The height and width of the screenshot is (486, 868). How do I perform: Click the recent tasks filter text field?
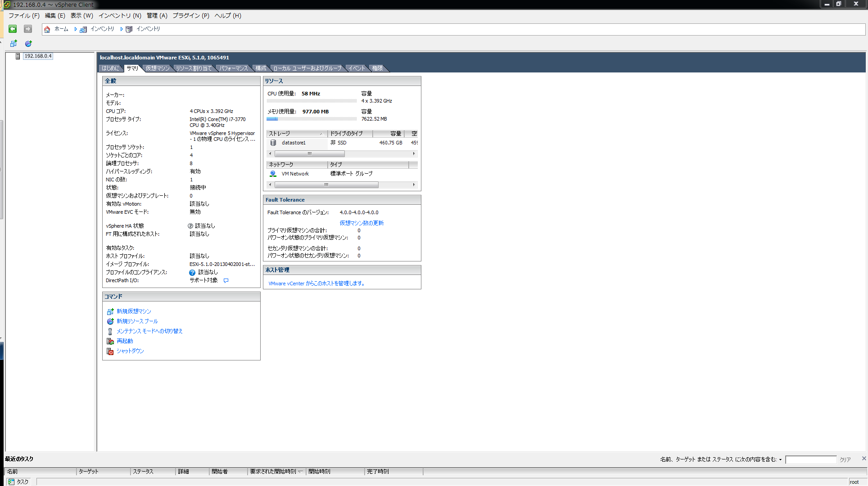(810, 459)
